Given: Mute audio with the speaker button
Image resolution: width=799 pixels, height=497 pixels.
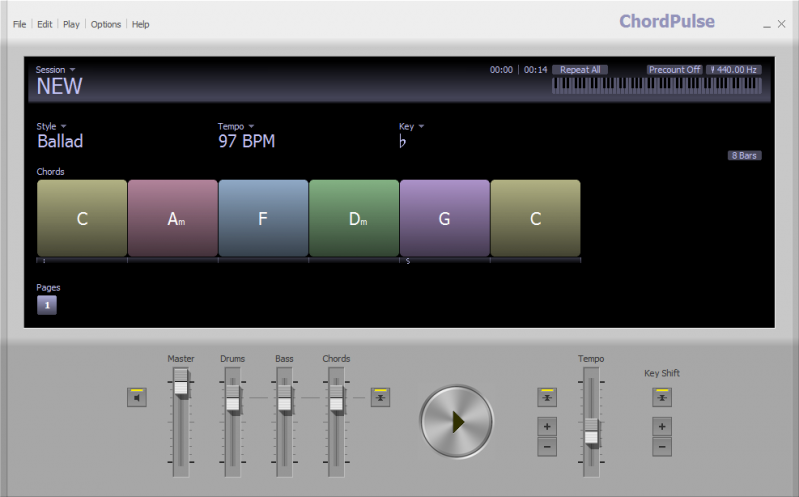Looking at the screenshot, I should point(136,398).
